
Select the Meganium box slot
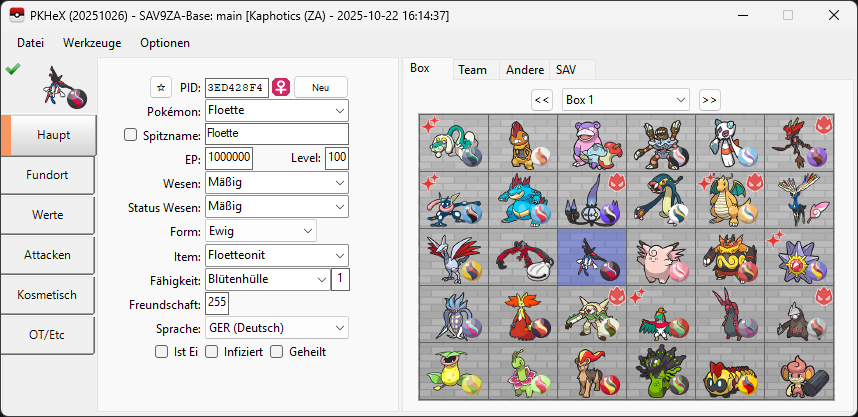523,372
